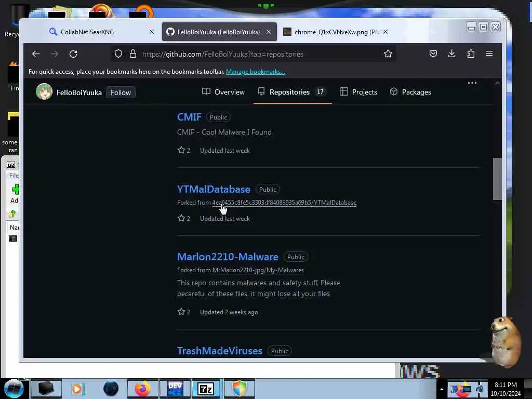
Task: Open the TrashMadeViruses repository
Action: 220,351
